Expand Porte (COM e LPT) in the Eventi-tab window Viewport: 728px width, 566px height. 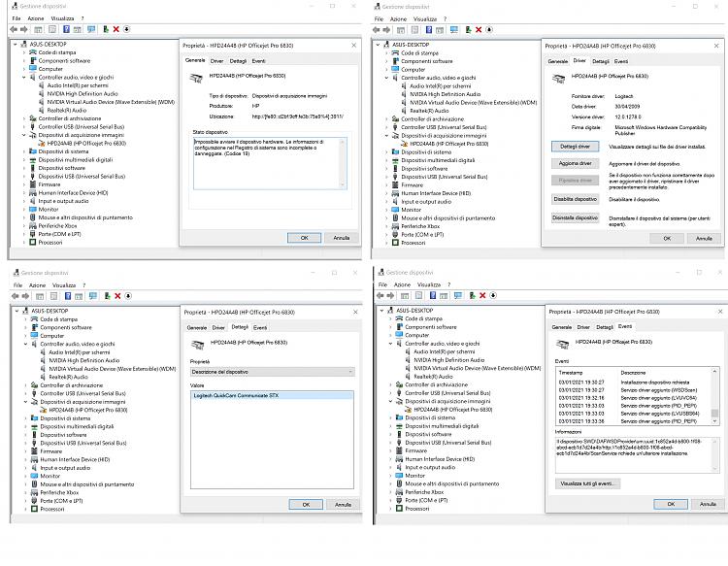(x=391, y=500)
